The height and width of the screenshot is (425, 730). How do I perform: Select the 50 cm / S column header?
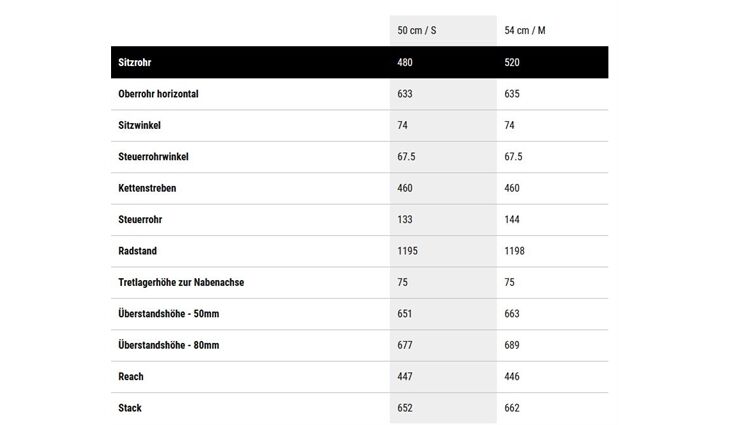tap(417, 30)
